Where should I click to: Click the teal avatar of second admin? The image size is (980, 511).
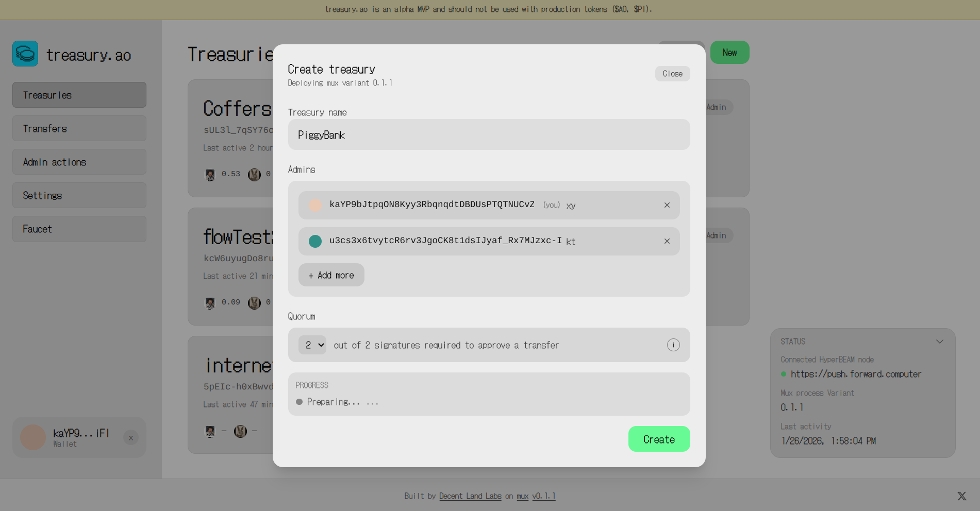point(315,241)
